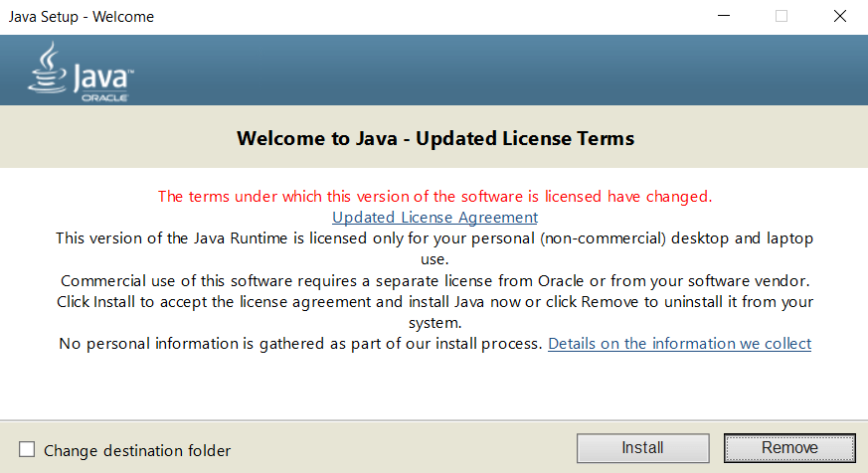
Task: Click the "Welcome to Java" heading
Action: [434, 138]
